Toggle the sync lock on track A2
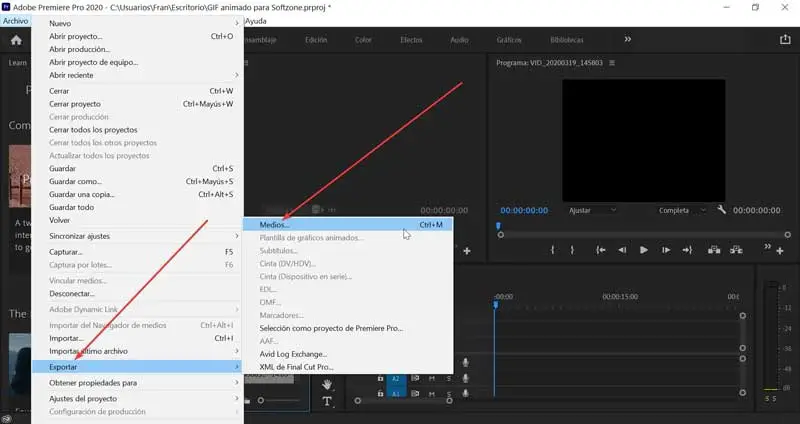This screenshot has width=800, height=424. (x=415, y=379)
